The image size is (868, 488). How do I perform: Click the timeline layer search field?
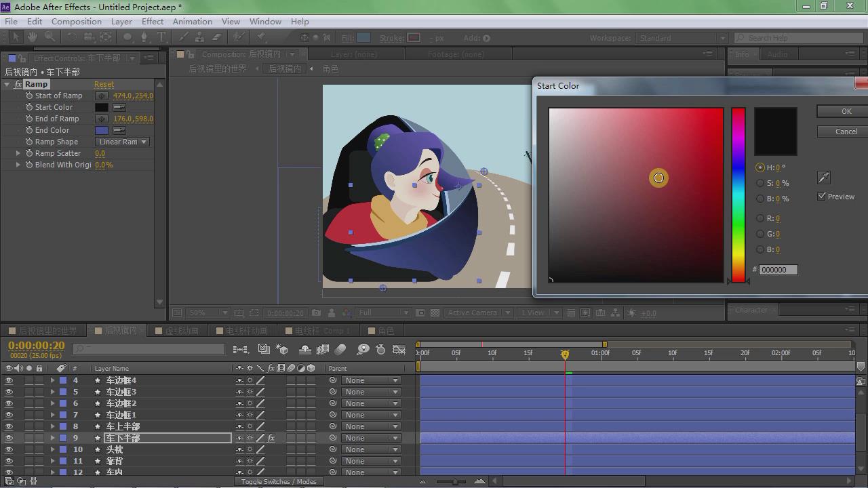coord(149,349)
